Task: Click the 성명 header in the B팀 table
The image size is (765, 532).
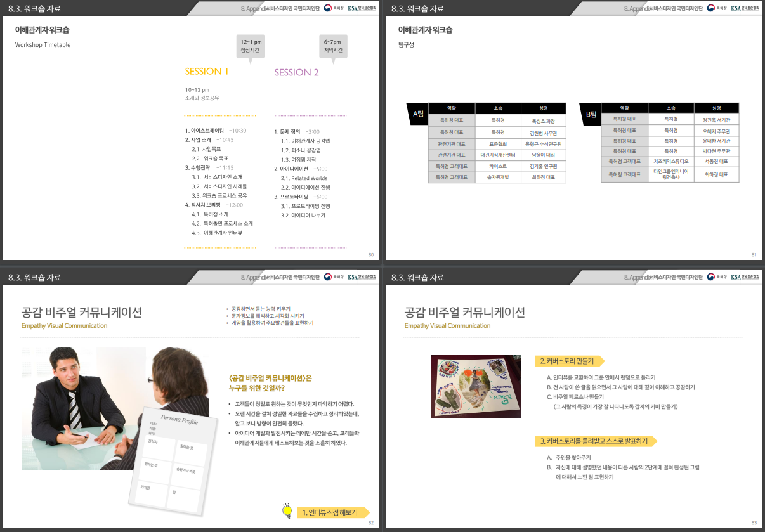Action: click(x=716, y=108)
